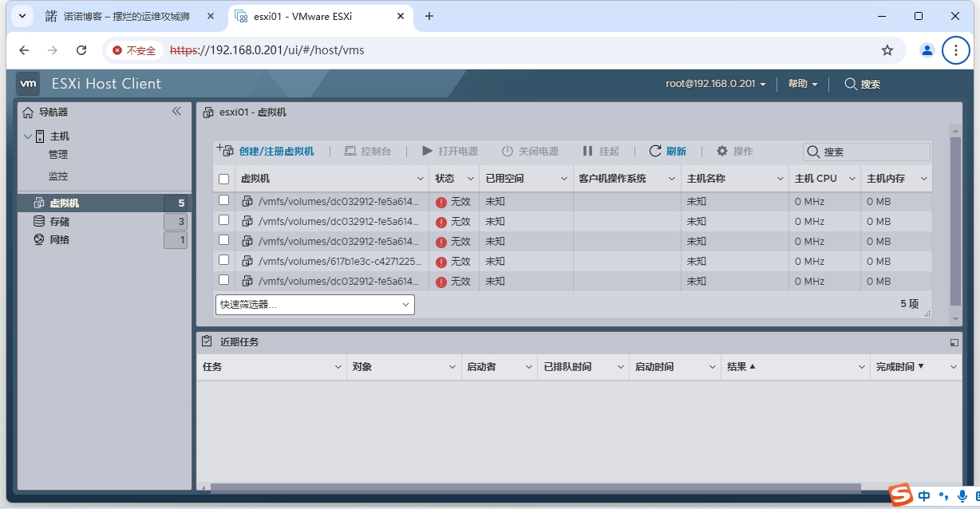Check the 617b1e3c volume VM row checkbox
This screenshot has height=509, width=980.
[224, 260]
